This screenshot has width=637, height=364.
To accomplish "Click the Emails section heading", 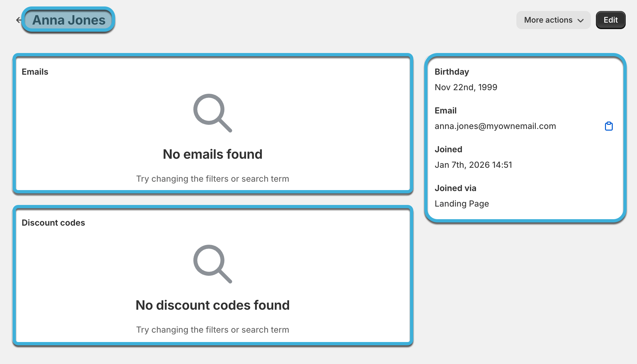I will pos(35,72).
